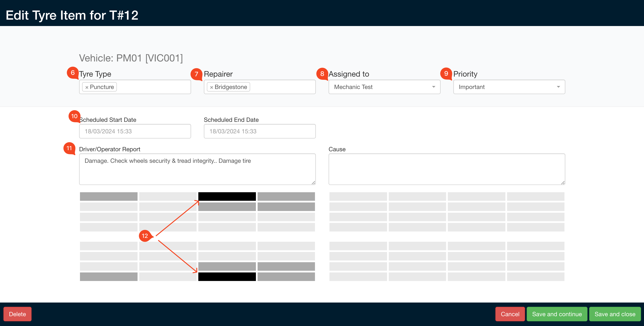This screenshot has height=326, width=644.
Task: Click the Scheduled Start Date field
Action: [135, 131]
